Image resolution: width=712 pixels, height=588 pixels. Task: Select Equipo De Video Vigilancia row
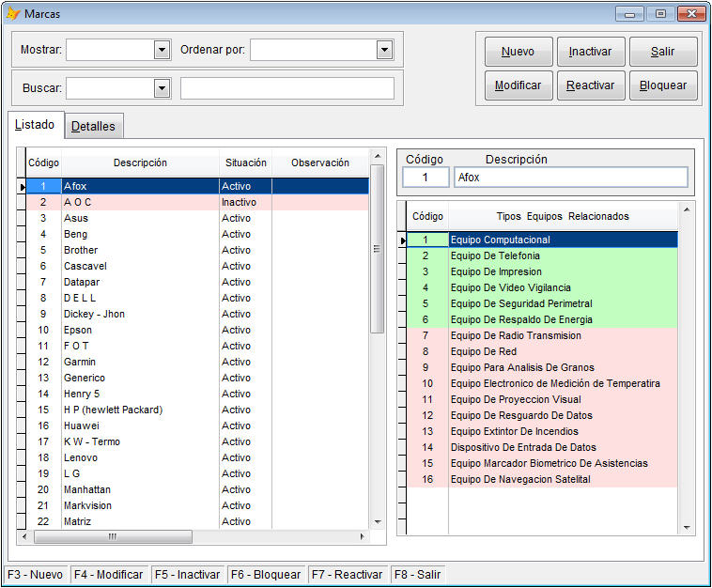tap(542, 287)
